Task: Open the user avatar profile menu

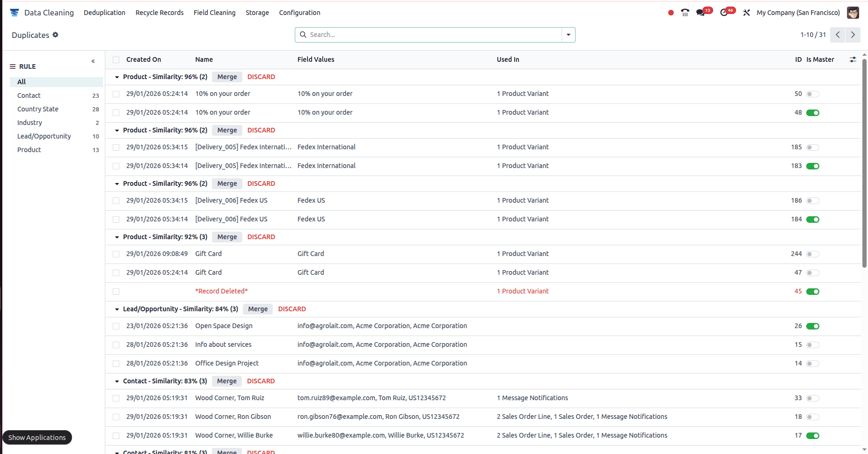Action: [x=853, y=13]
